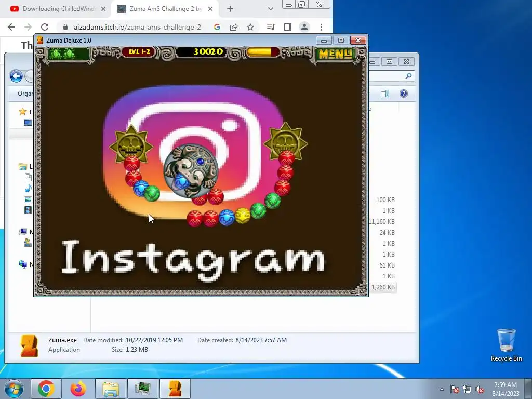Viewport: 532px width, 399px height.
Task: Select the Network icon in Explorer sidebar
Action: point(23,264)
